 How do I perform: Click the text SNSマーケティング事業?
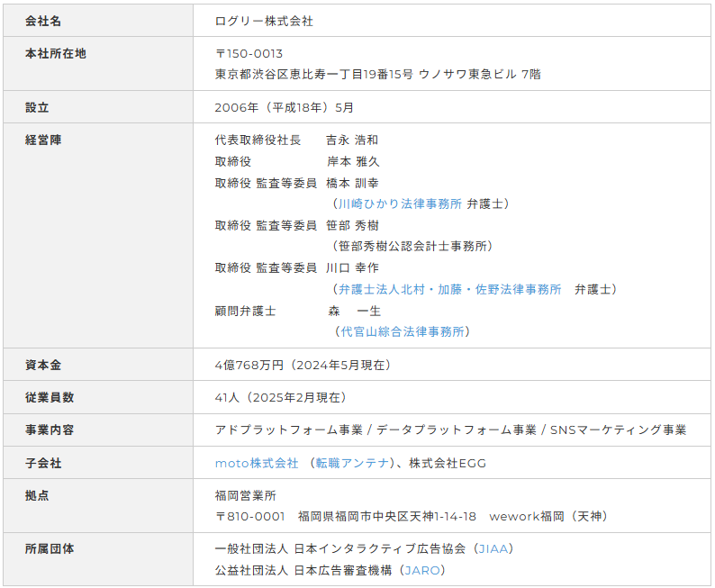tap(618, 430)
